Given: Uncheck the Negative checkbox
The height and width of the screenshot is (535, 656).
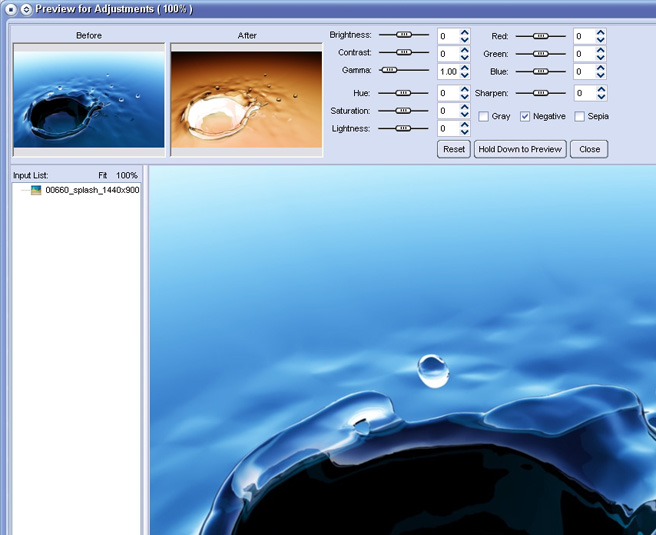Looking at the screenshot, I should pos(525,116).
